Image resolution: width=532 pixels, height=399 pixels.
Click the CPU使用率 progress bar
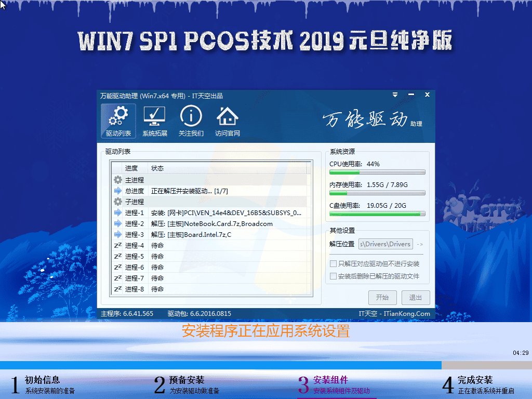click(377, 172)
